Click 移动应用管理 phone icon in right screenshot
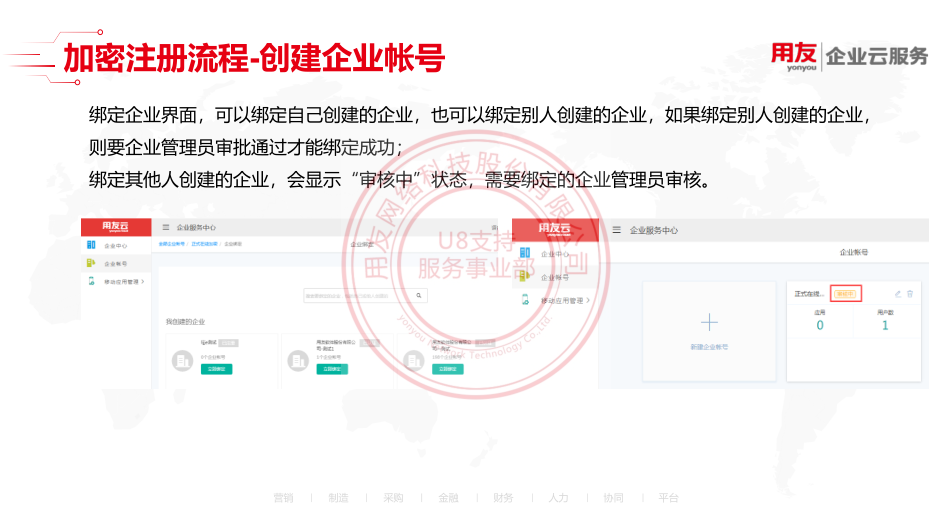This screenshot has height=527, width=952. pos(525,299)
